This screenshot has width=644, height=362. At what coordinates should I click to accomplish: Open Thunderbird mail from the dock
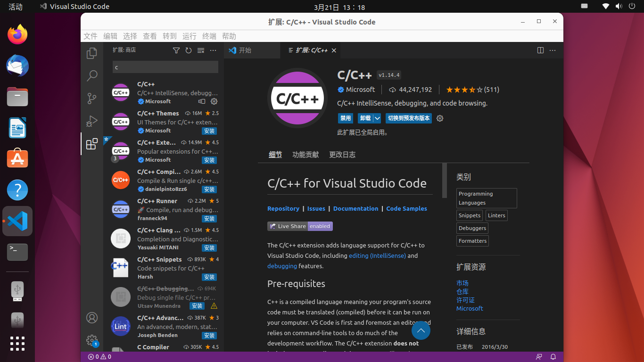17,66
